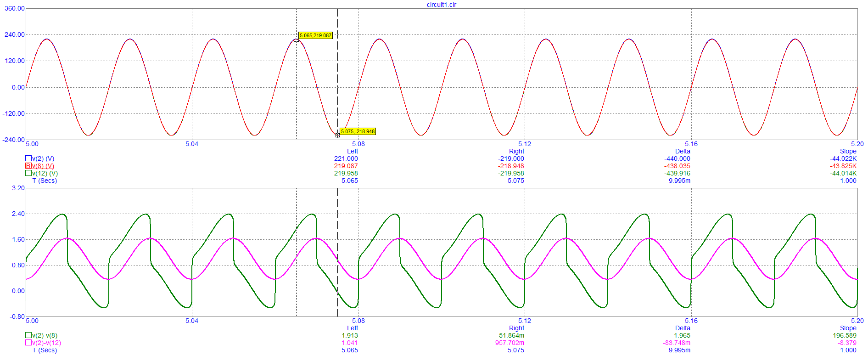Toggle the v(8) (V) trace selector box
The image size is (868, 356).
coord(28,166)
